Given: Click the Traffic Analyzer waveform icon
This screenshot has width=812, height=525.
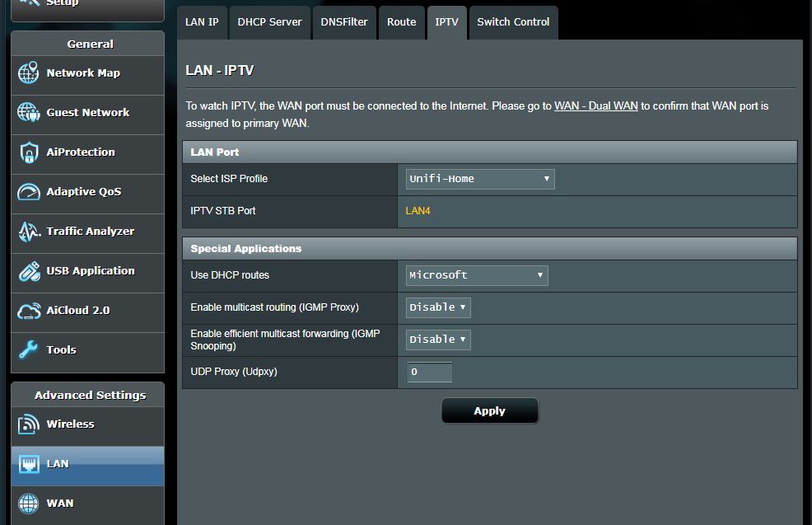Looking at the screenshot, I should point(29,231).
